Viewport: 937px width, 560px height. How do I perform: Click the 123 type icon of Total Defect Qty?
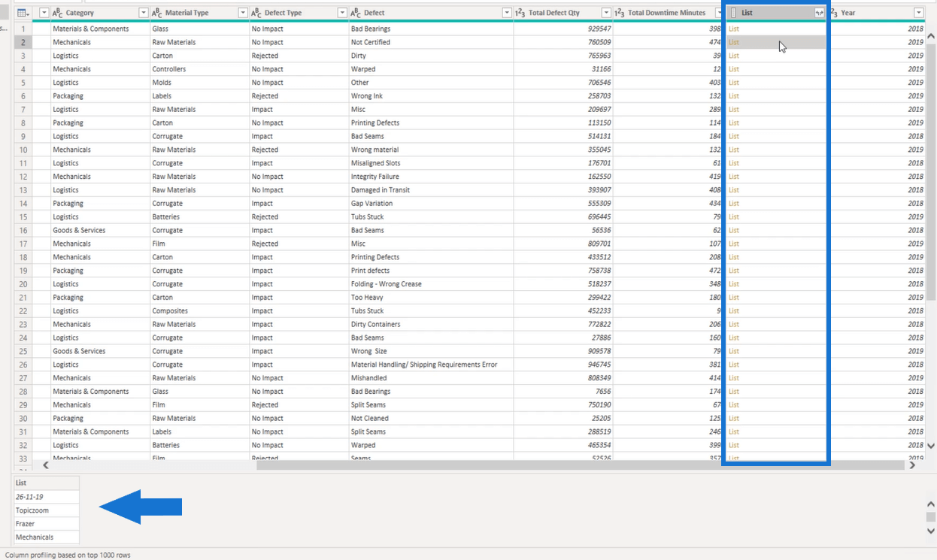point(520,13)
